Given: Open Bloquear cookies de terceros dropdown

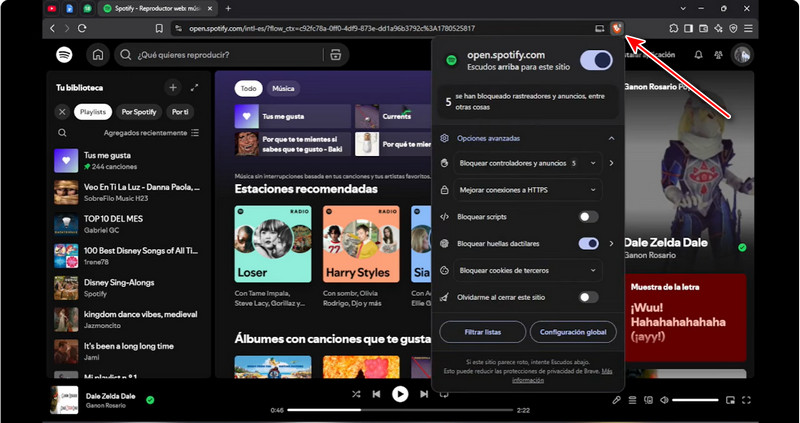Looking at the screenshot, I should 528,270.
